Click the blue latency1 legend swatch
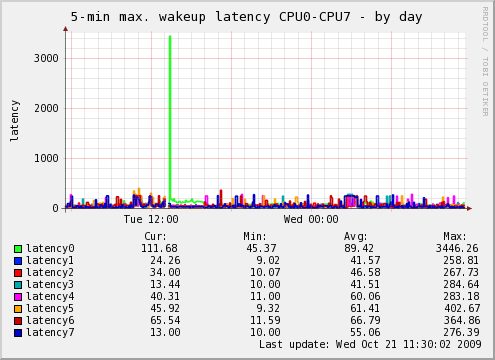The width and height of the screenshot is (495, 360). 18,261
